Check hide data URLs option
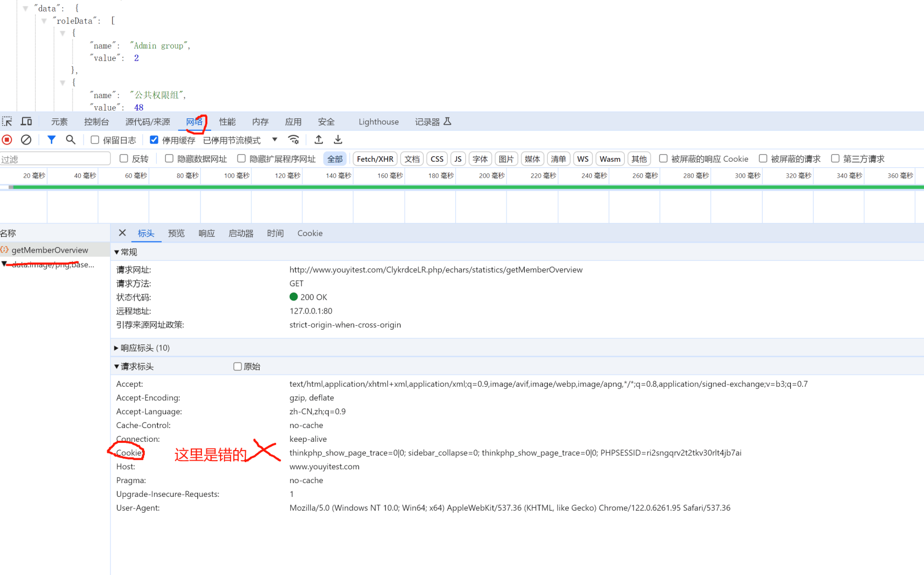 tap(169, 158)
